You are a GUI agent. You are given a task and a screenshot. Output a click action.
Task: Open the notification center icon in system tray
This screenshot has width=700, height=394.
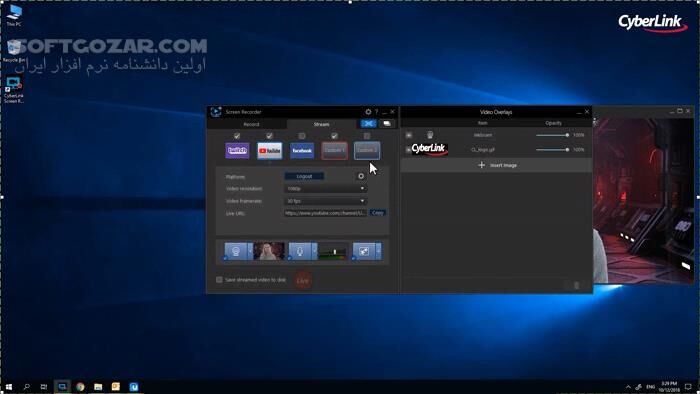(x=688, y=387)
